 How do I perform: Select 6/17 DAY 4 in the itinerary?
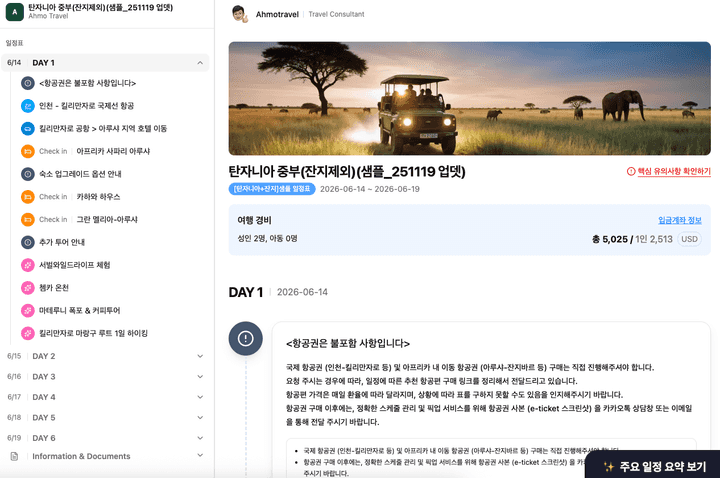click(105, 397)
